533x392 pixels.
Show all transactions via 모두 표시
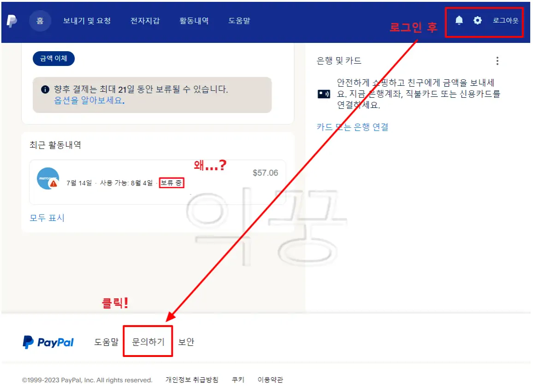click(47, 218)
